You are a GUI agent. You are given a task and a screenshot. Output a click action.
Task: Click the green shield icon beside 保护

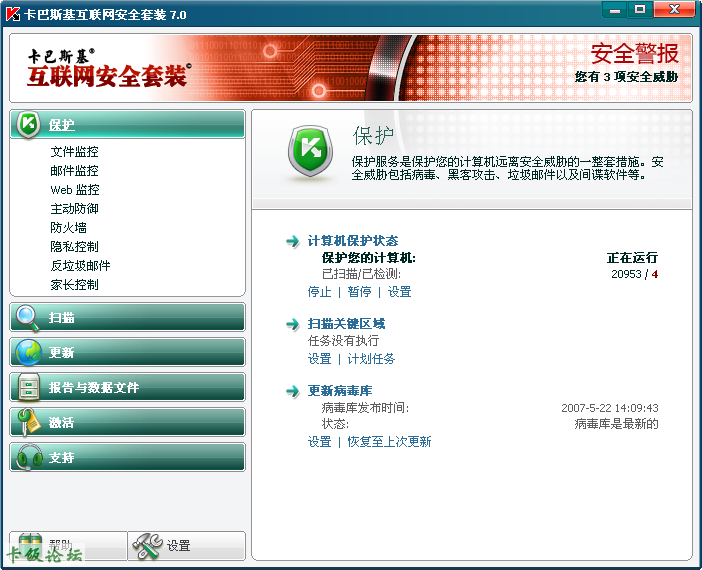[x=29, y=124]
